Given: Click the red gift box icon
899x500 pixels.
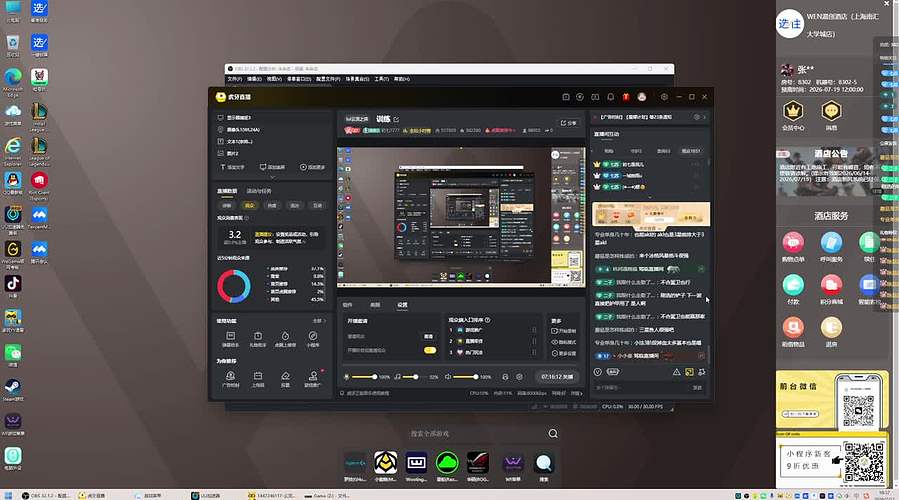Looking at the screenshot, I should [x=626, y=97].
